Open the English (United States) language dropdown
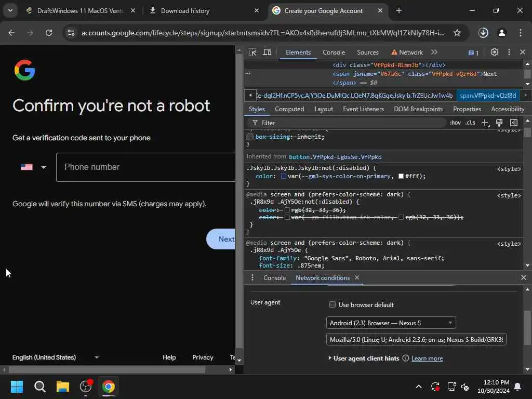Viewport: 532px width, 399px height. 55,357
